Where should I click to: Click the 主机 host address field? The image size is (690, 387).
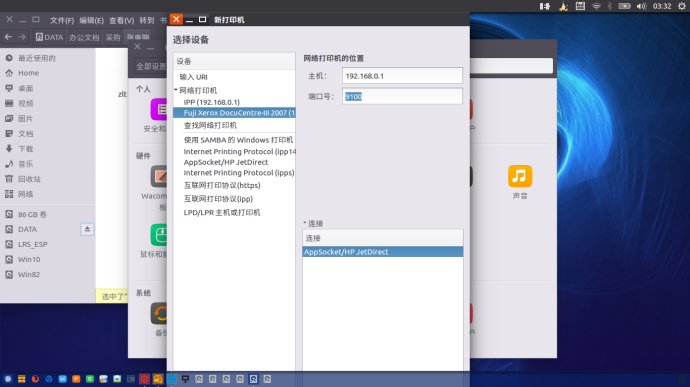[402, 76]
